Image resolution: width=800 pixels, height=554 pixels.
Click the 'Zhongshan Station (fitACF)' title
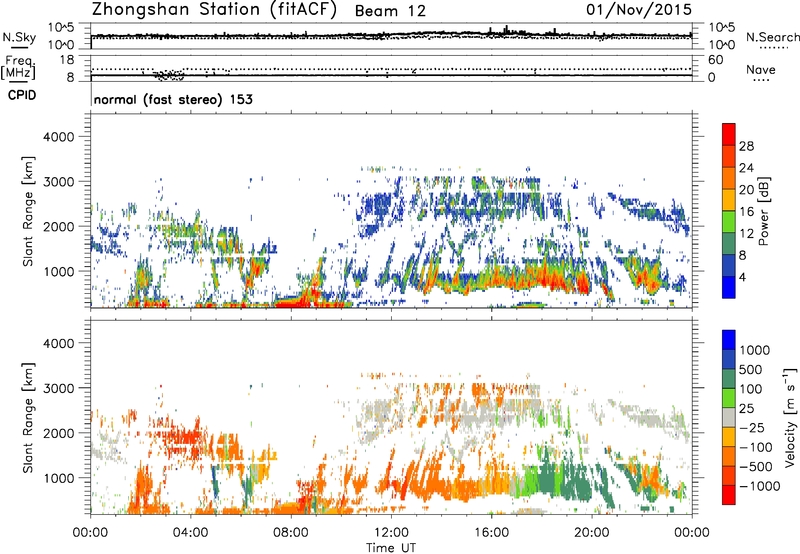tap(214, 10)
